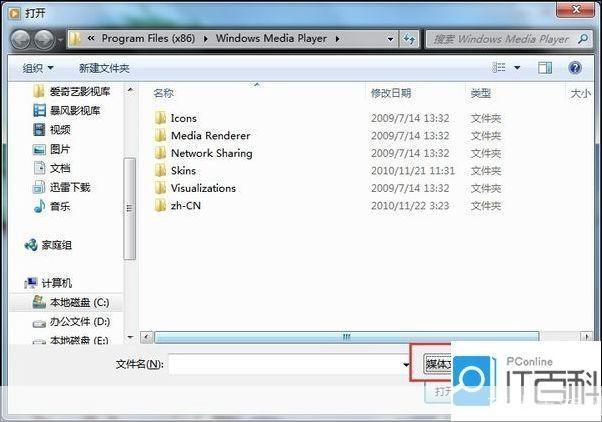The width and height of the screenshot is (602, 422).
Task: Click the 家庭组 icon
Action: click(x=31, y=245)
